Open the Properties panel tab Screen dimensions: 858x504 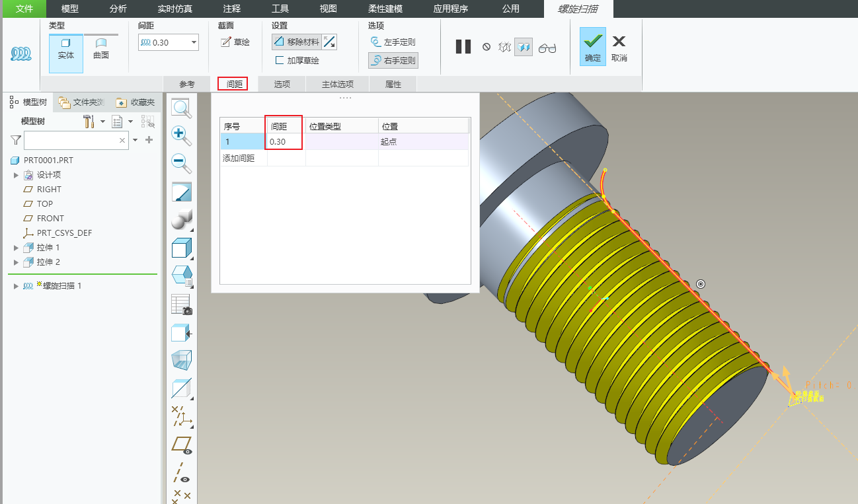pyautogui.click(x=393, y=84)
